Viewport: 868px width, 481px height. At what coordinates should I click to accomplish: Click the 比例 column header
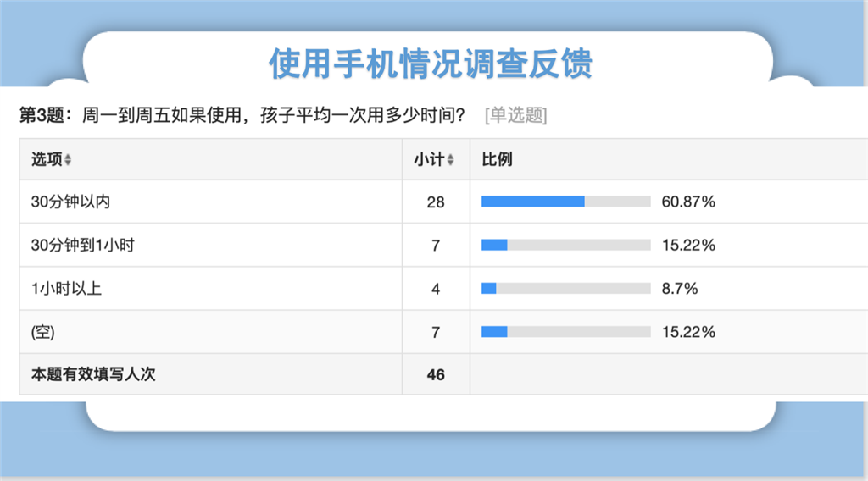pos(497,159)
